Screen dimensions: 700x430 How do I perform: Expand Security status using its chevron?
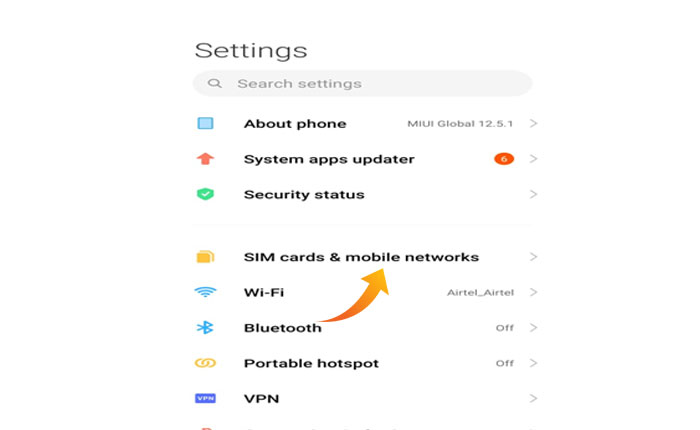point(534,194)
